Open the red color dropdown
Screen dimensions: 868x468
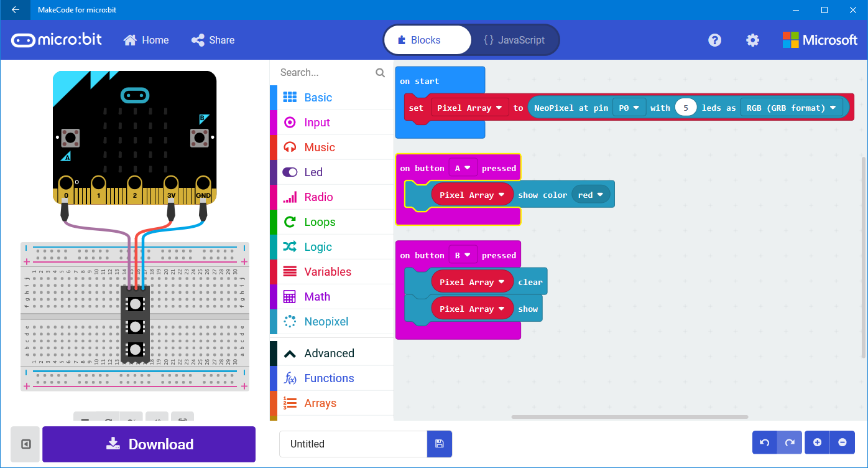591,195
